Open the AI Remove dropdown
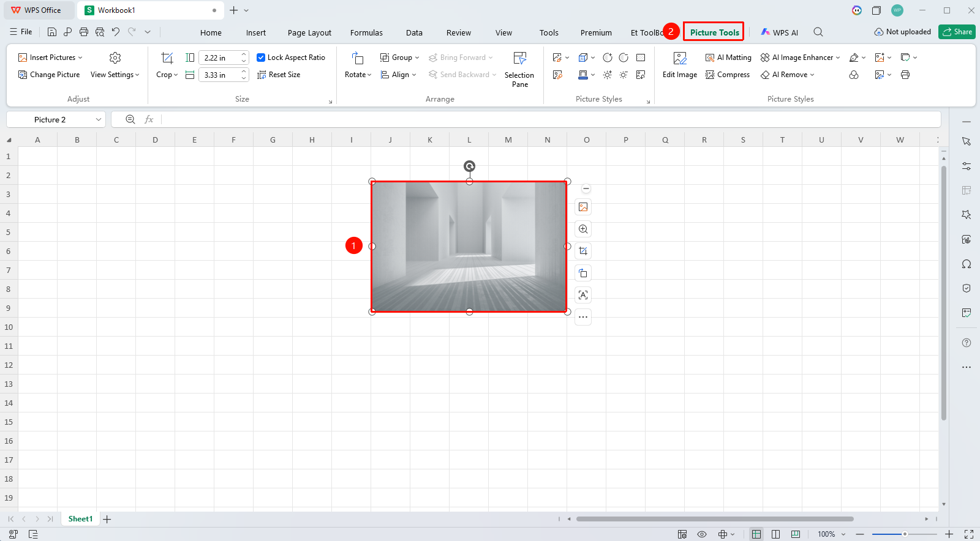980x541 pixels. pyautogui.click(x=788, y=75)
